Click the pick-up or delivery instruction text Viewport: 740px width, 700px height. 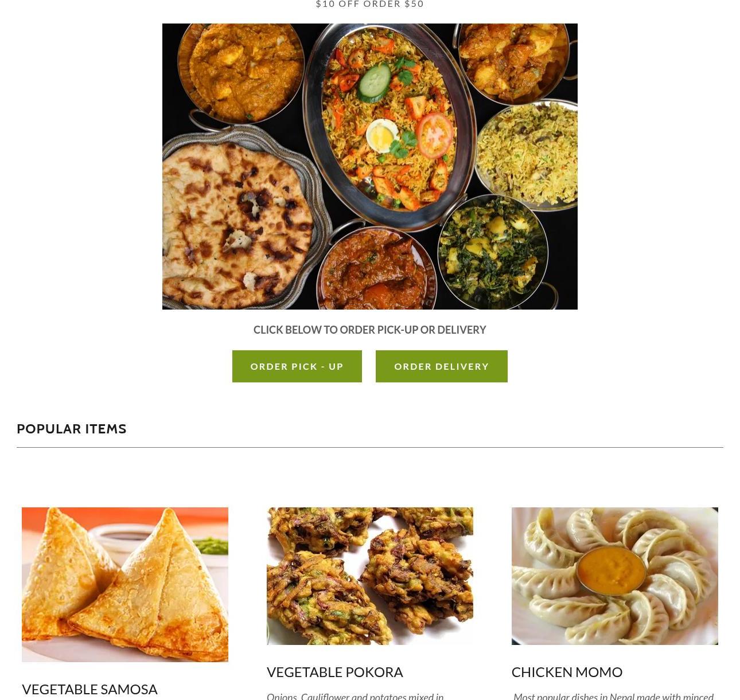[x=370, y=330]
